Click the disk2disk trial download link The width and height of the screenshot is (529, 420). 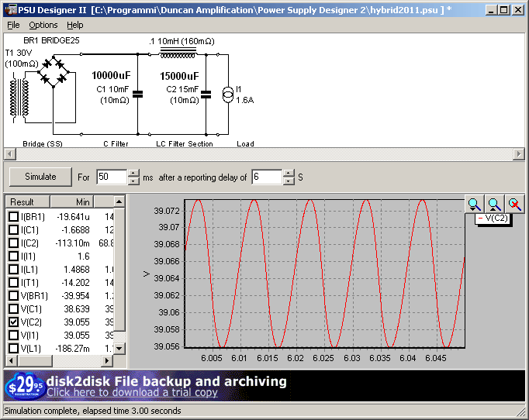point(132,392)
